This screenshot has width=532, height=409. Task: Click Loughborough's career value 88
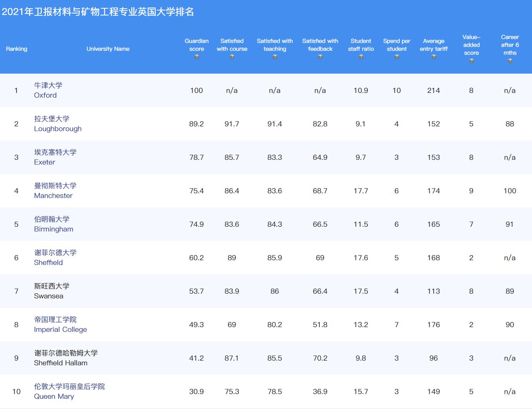[510, 124]
